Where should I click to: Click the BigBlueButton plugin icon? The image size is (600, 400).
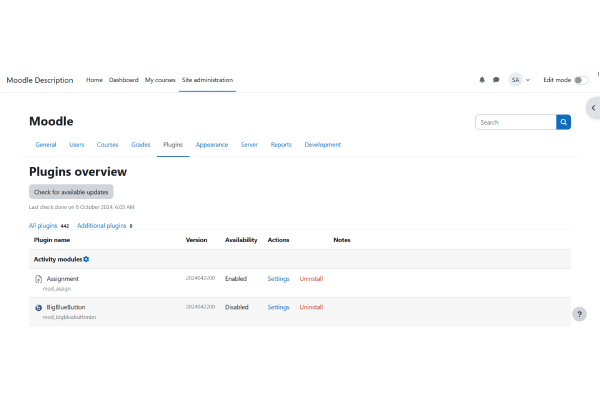38,308
